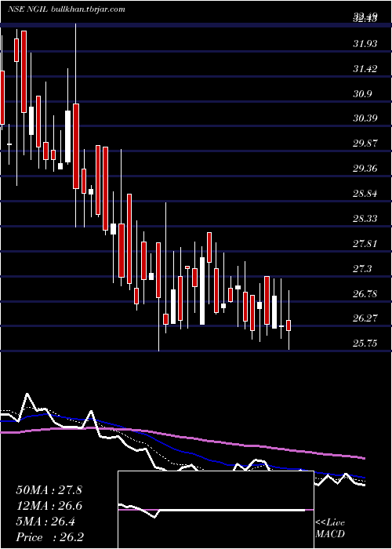Viewport: 392px width, 549px height.
Task: Click the last red candlestick on the right
Action: pyautogui.click(x=289, y=325)
